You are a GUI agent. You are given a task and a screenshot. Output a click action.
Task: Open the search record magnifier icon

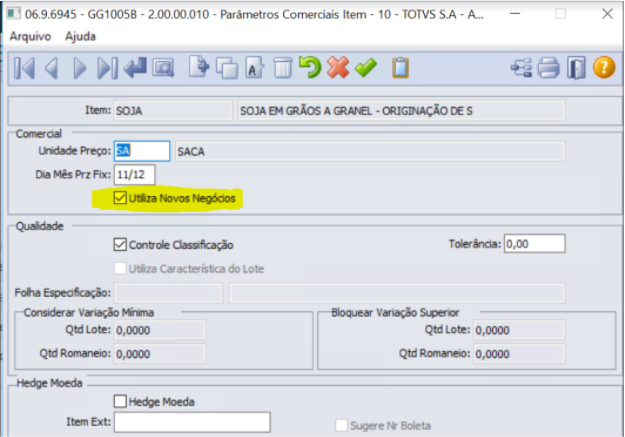pyautogui.click(x=163, y=68)
